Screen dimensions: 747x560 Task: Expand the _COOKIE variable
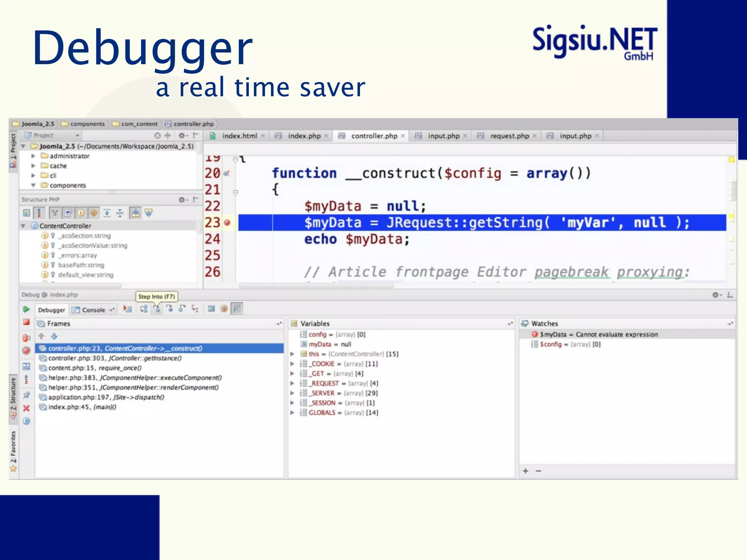[x=292, y=364]
